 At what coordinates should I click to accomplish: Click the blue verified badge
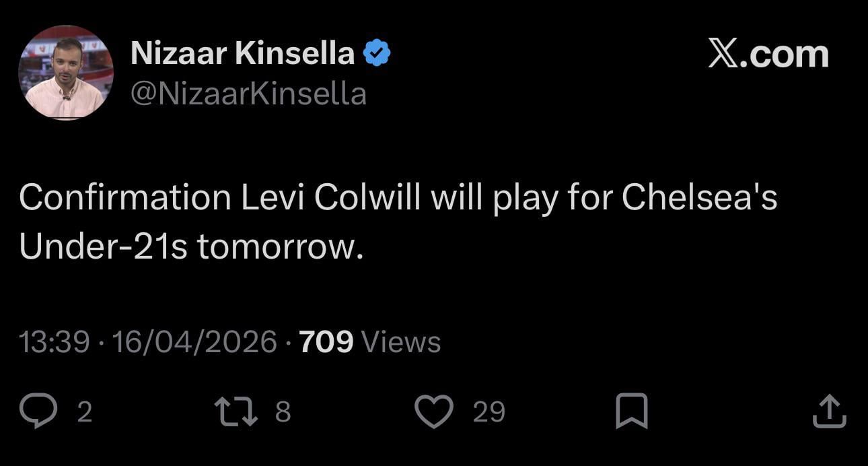[377, 53]
